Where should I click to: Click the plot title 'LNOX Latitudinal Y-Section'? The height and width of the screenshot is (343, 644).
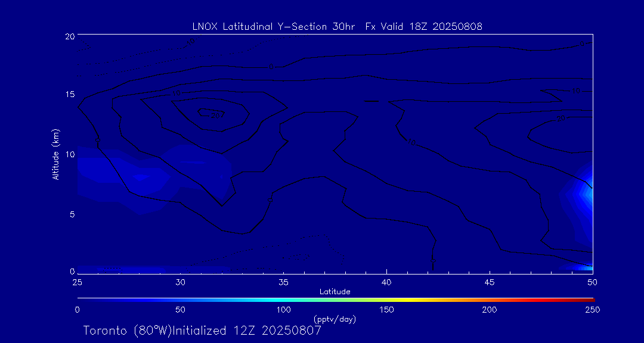click(338, 26)
